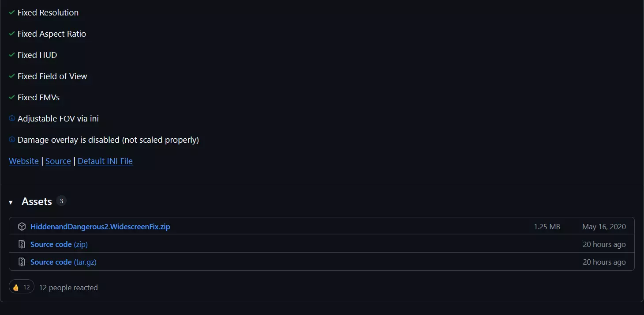Download Source code (tar.gz) archive
Image resolution: width=644 pixels, height=315 pixels.
point(64,262)
